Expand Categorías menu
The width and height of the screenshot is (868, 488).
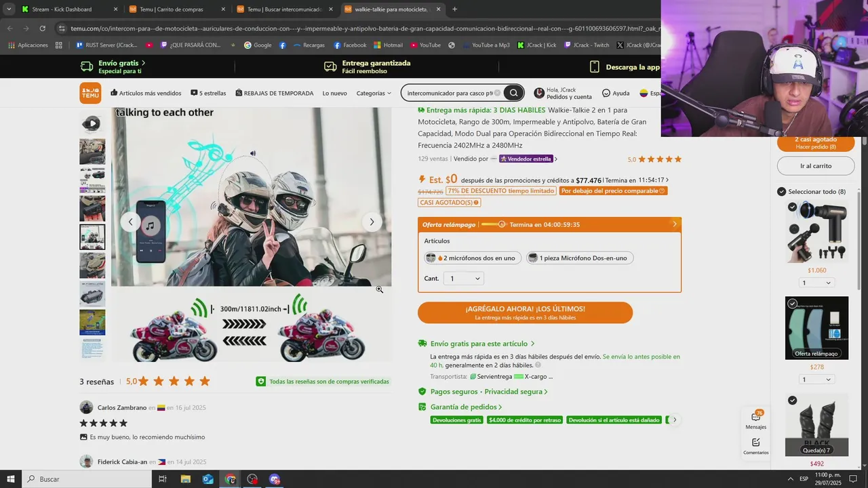(374, 93)
